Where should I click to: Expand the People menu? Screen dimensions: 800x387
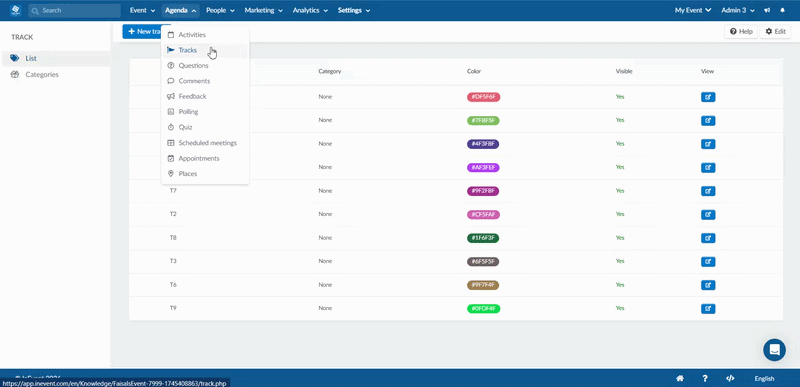tap(220, 10)
